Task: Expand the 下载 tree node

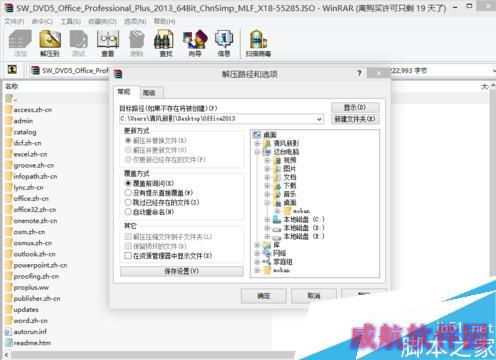Action: [x=267, y=186]
